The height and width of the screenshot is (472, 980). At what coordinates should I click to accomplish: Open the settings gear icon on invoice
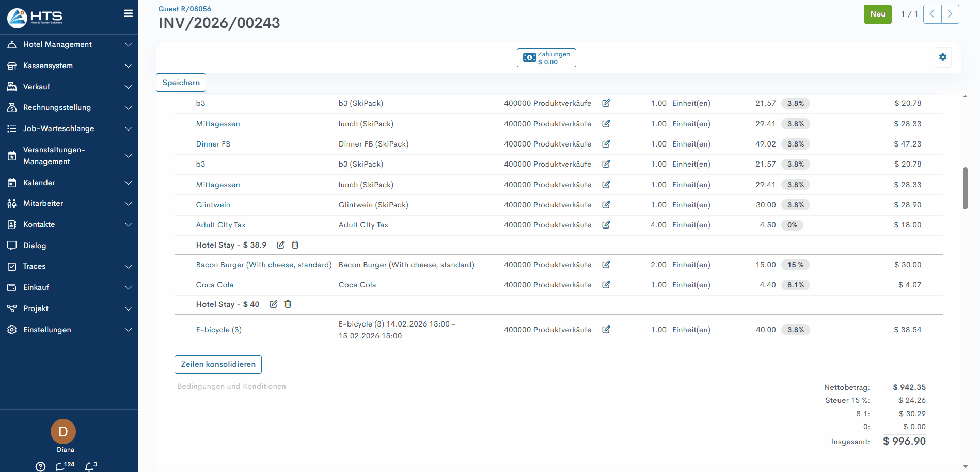click(x=942, y=57)
